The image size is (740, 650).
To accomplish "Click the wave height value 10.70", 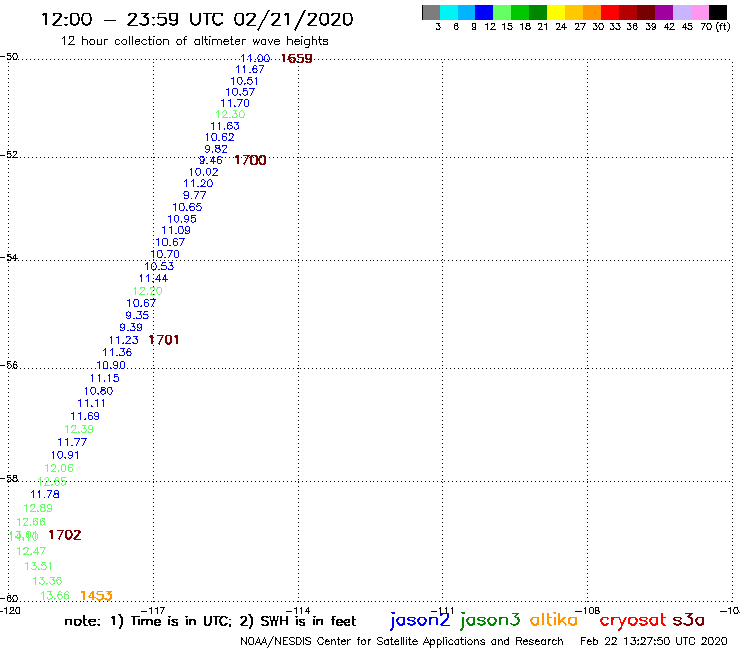I will coord(165,254).
